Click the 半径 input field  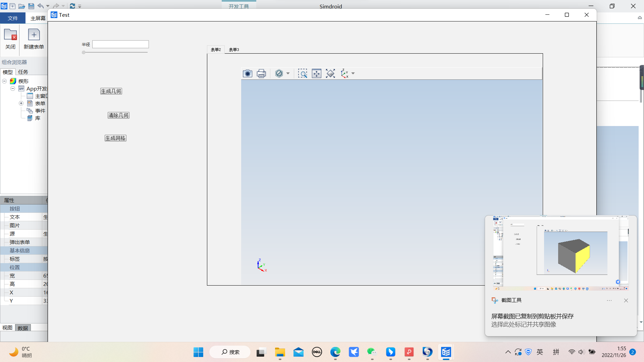click(120, 44)
